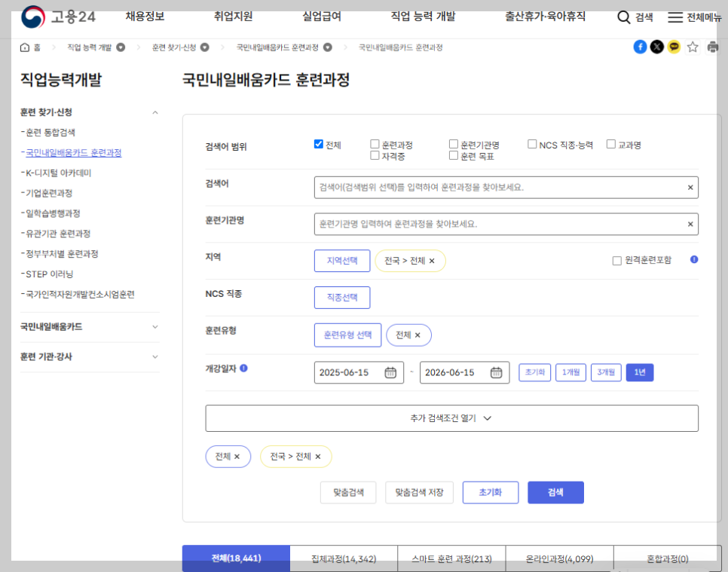The width and height of the screenshot is (728, 572).
Task: Remove 전체 chip in summary filter row
Action: click(x=237, y=457)
